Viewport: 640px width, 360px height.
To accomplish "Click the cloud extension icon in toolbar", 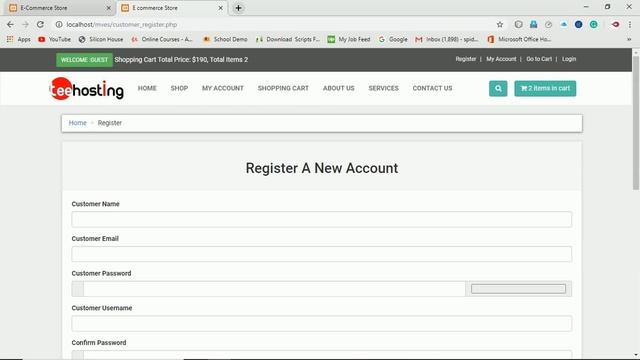I will pyautogui.click(x=564, y=24).
